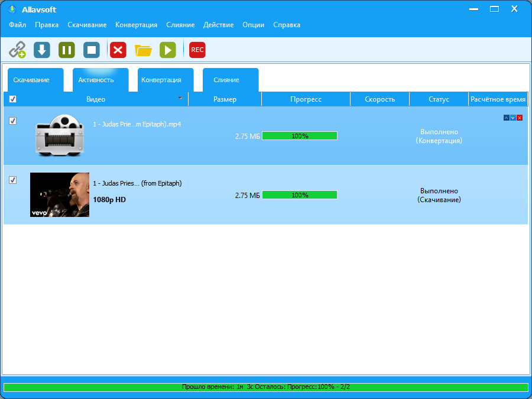The image size is (532, 399).
Task: Sort by the Скорость column header
Action: point(379,99)
